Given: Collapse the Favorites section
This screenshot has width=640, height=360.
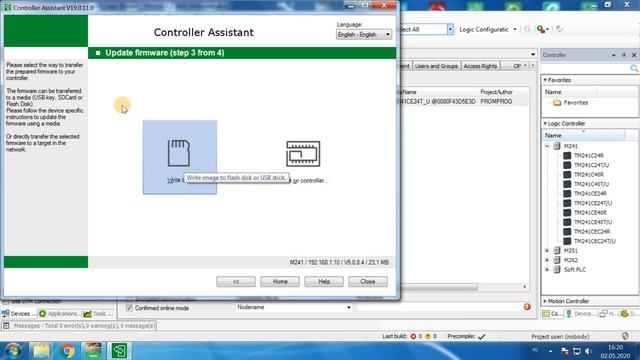Looking at the screenshot, I should point(545,80).
